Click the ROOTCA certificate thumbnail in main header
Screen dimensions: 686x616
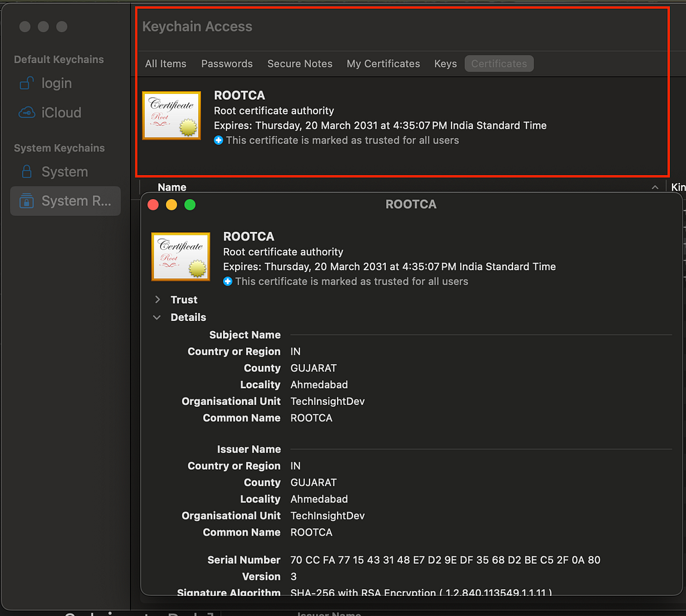pos(171,115)
